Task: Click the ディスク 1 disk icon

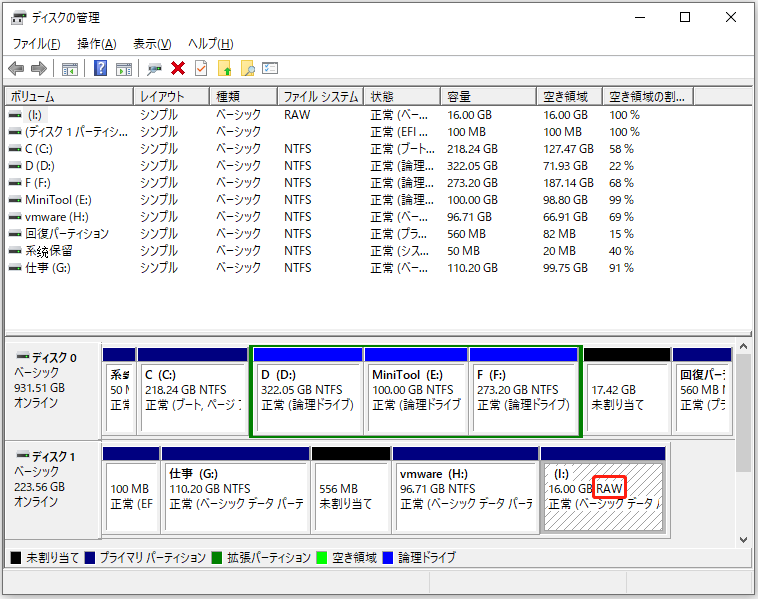Action: point(22,455)
